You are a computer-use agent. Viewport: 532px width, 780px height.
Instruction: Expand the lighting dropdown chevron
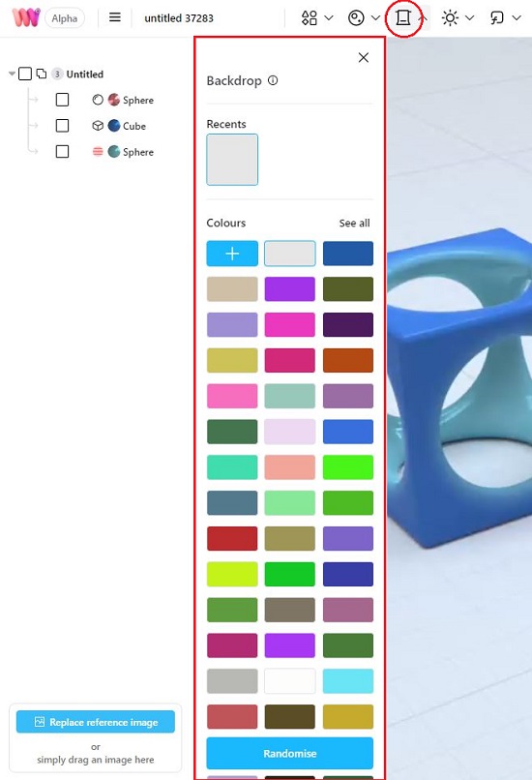(x=469, y=18)
